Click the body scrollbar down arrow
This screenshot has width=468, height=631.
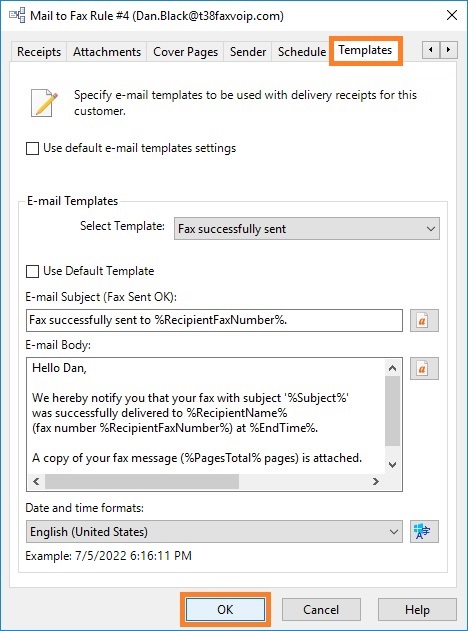tap(392, 465)
